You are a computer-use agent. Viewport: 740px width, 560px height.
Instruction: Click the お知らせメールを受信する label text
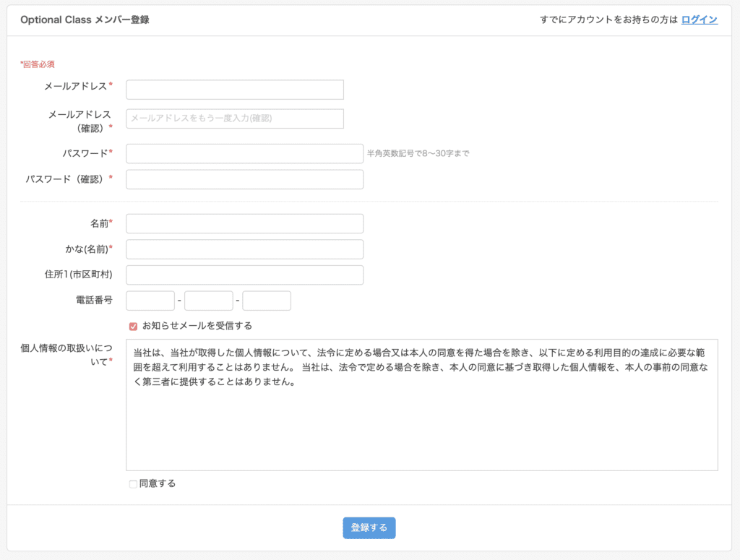click(197, 326)
